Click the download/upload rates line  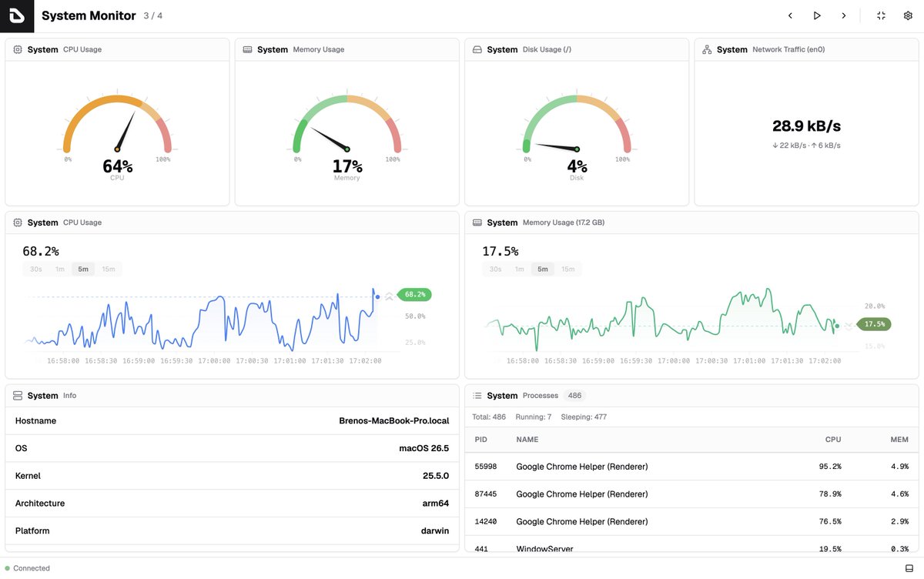click(806, 146)
